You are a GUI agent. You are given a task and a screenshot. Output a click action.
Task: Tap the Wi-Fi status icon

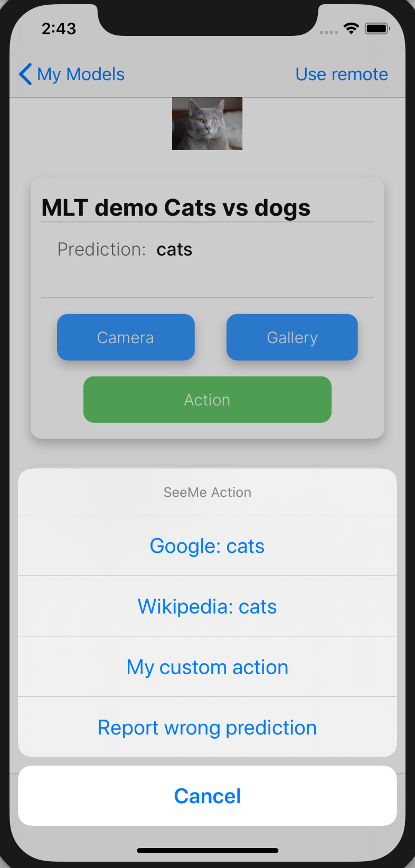(x=351, y=29)
